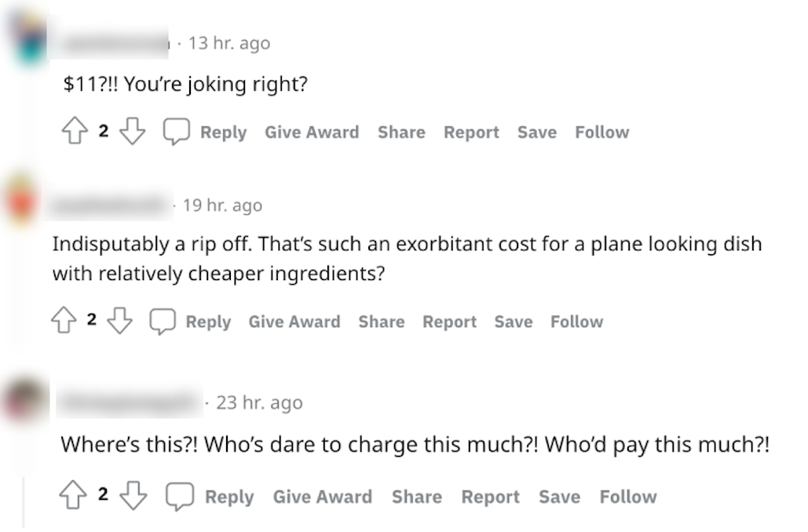Open blurred username on 19 hr. ago comment
The image size is (808, 532).
(108, 206)
